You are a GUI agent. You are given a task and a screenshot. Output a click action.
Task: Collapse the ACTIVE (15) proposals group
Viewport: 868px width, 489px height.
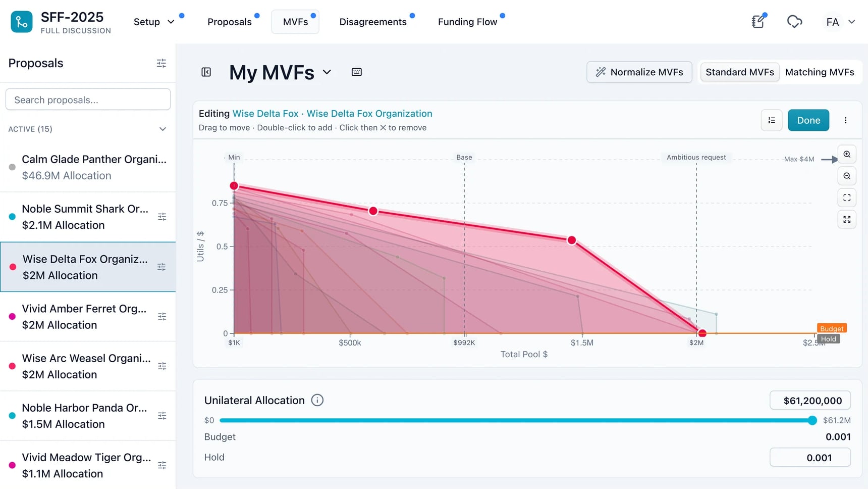[162, 129]
